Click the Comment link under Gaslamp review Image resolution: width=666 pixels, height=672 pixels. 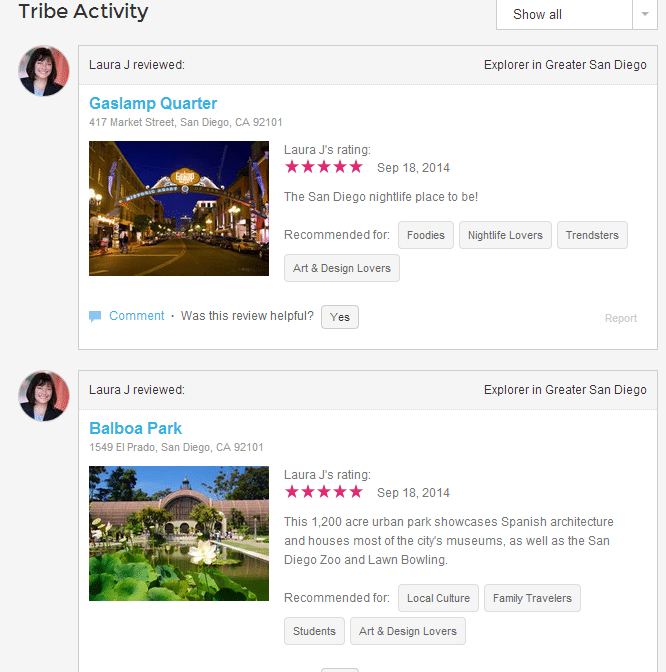(136, 316)
